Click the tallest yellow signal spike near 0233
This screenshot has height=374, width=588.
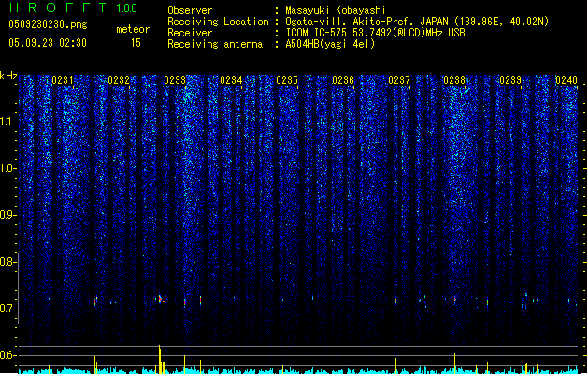160,359
